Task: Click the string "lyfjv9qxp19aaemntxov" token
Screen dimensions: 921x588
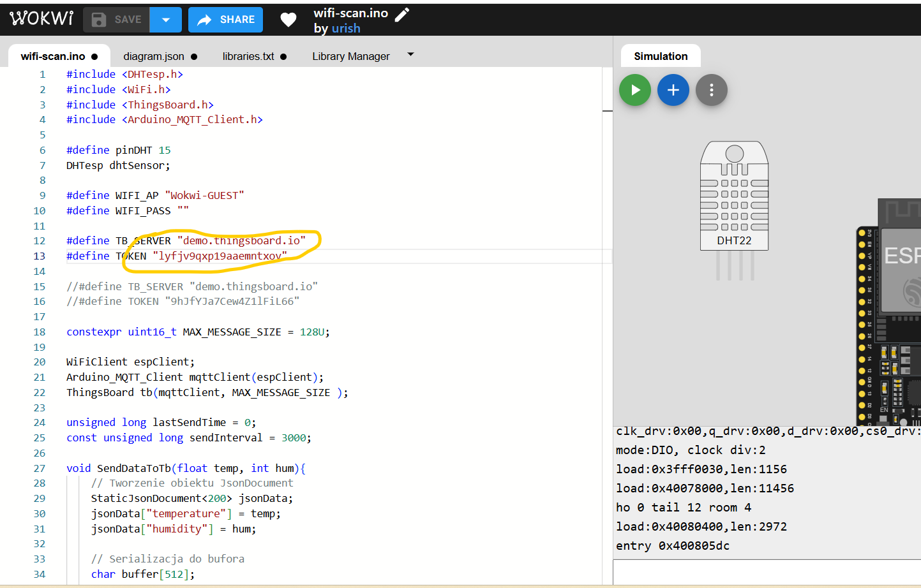Action: pyautogui.click(x=220, y=256)
